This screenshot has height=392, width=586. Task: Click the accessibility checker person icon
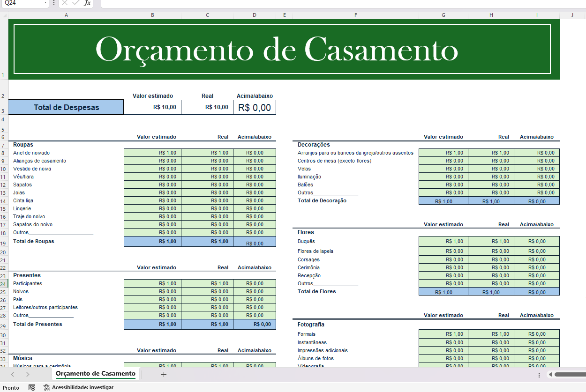[46, 387]
